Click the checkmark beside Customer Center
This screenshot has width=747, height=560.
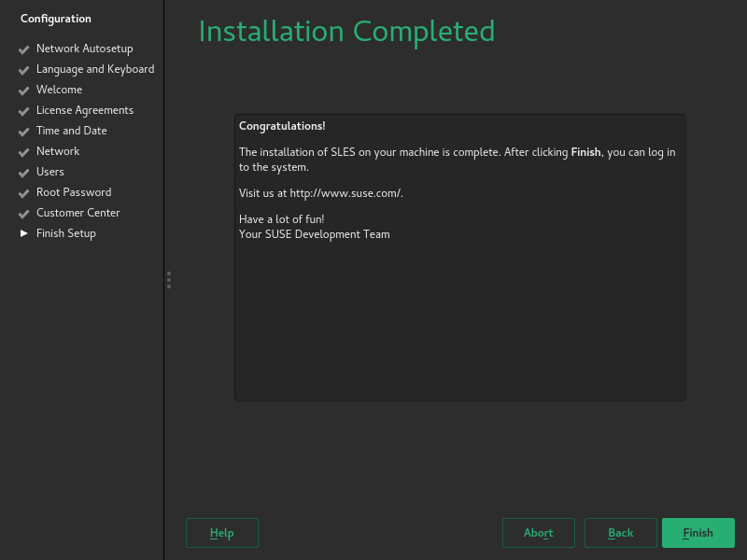pos(24,213)
